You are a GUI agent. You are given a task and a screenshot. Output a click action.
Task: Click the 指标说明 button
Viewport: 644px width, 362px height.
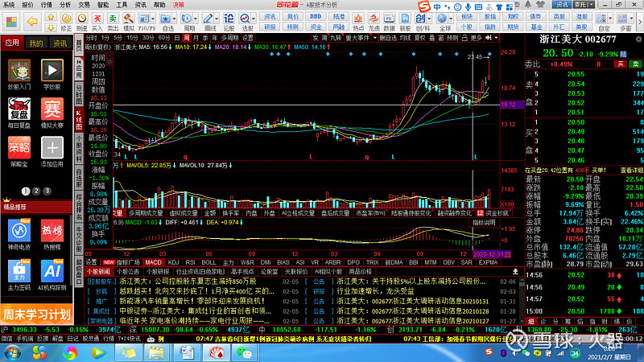484,223
